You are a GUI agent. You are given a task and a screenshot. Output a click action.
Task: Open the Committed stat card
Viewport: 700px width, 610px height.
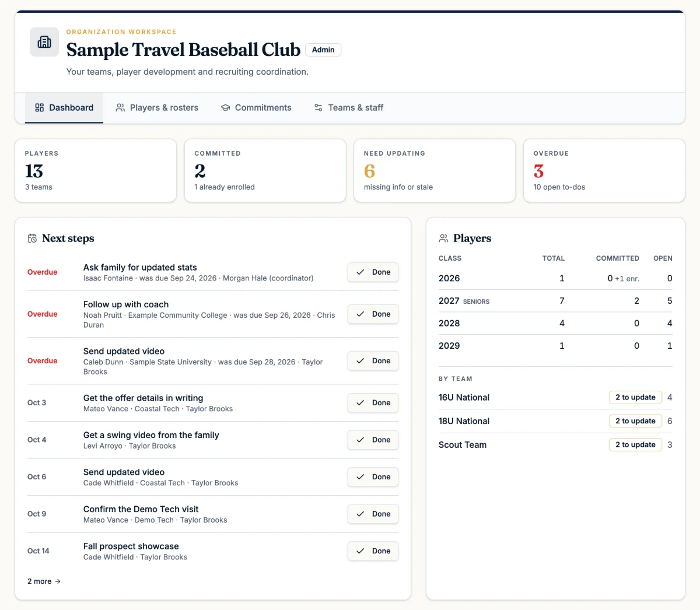pos(265,170)
